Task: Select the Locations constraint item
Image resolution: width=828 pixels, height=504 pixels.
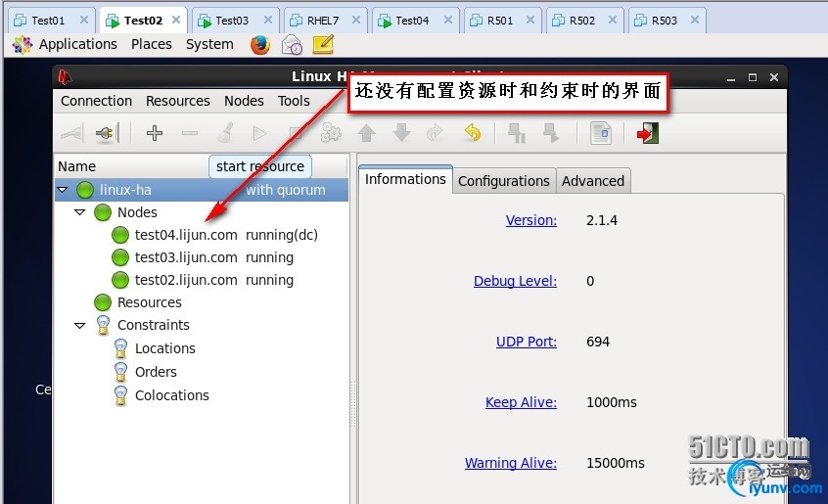Action: click(x=165, y=348)
